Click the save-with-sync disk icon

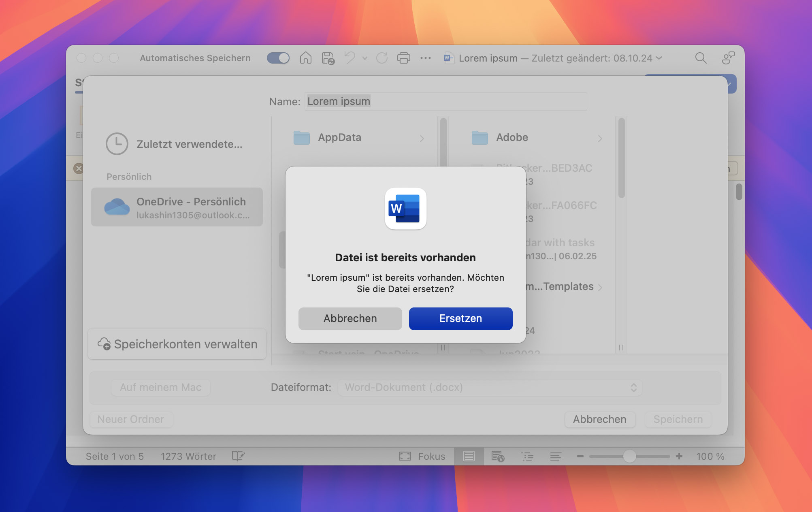coord(328,58)
